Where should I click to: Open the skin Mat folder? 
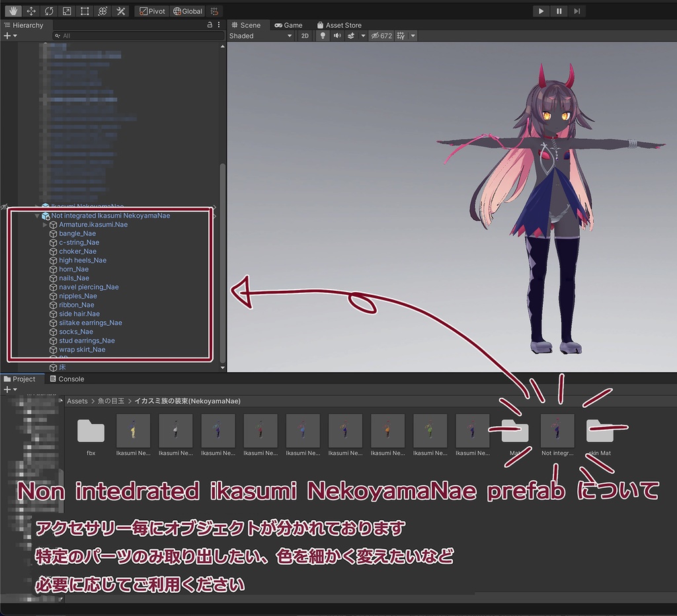[600, 435]
